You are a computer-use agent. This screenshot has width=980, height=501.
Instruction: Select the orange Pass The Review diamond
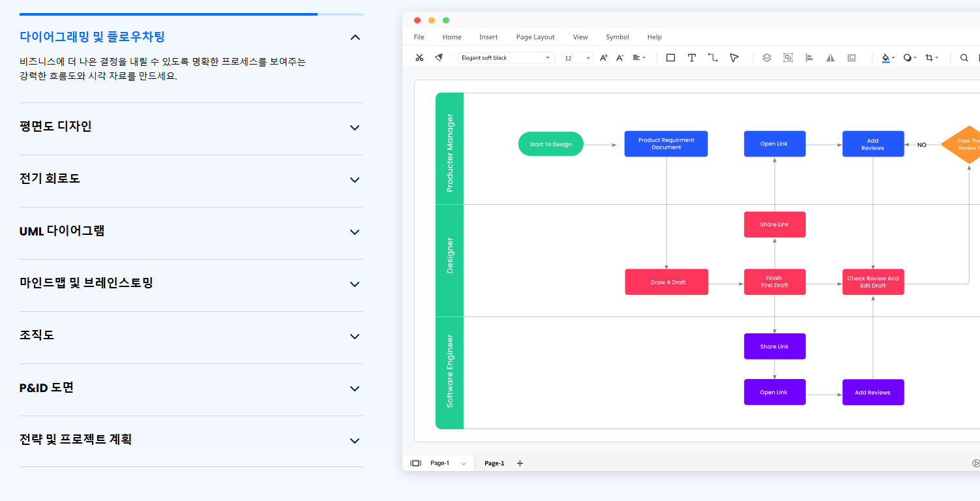click(961, 144)
